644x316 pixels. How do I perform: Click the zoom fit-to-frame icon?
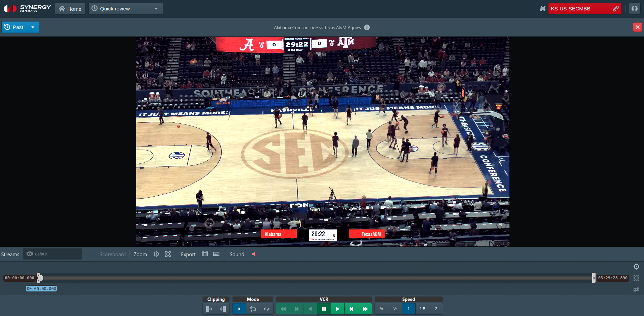click(168, 254)
